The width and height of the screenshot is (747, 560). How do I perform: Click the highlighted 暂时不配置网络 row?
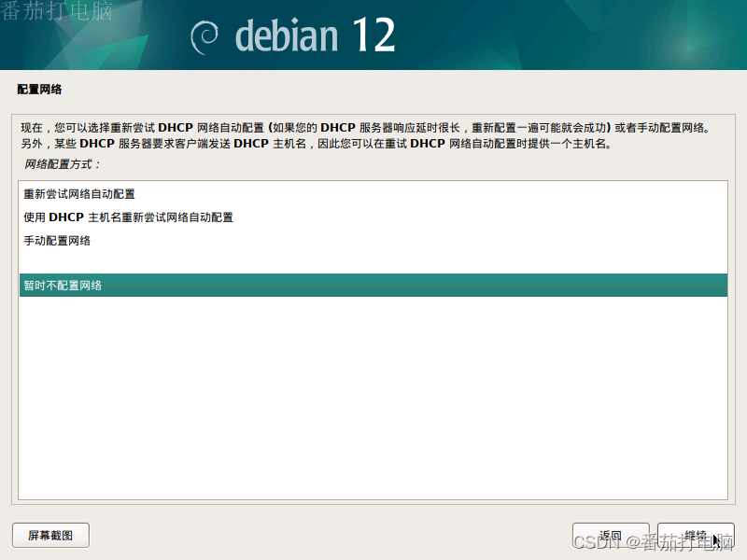tap(373, 286)
